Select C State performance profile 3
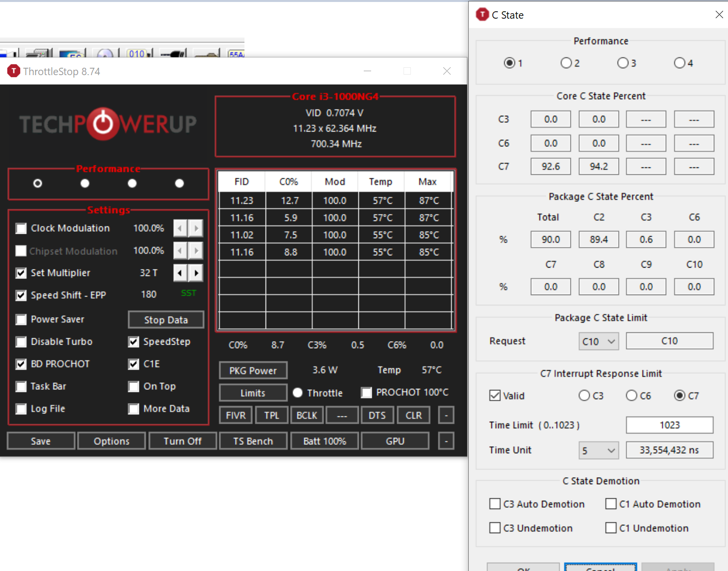The width and height of the screenshot is (728, 571). click(623, 63)
